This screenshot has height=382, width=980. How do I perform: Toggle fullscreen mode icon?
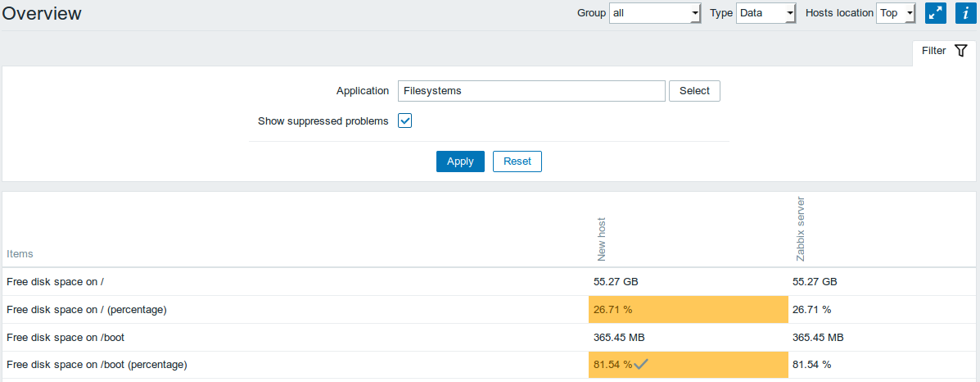coord(936,12)
